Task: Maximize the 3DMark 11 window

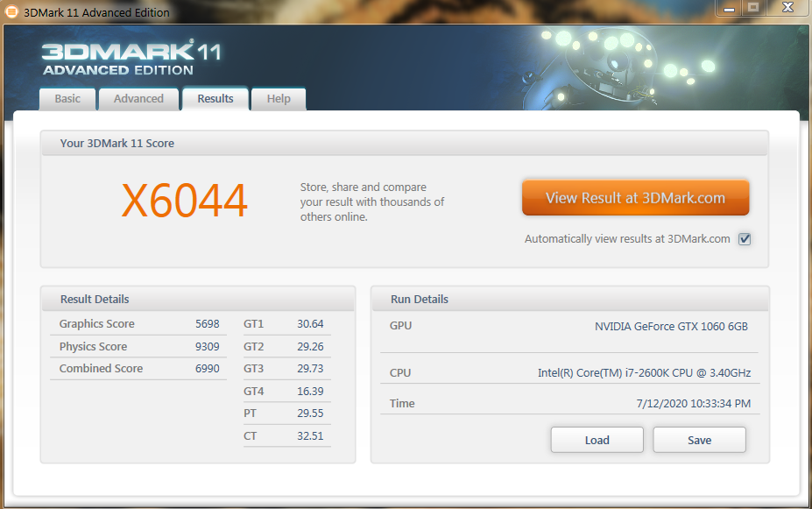Action: coord(753,8)
